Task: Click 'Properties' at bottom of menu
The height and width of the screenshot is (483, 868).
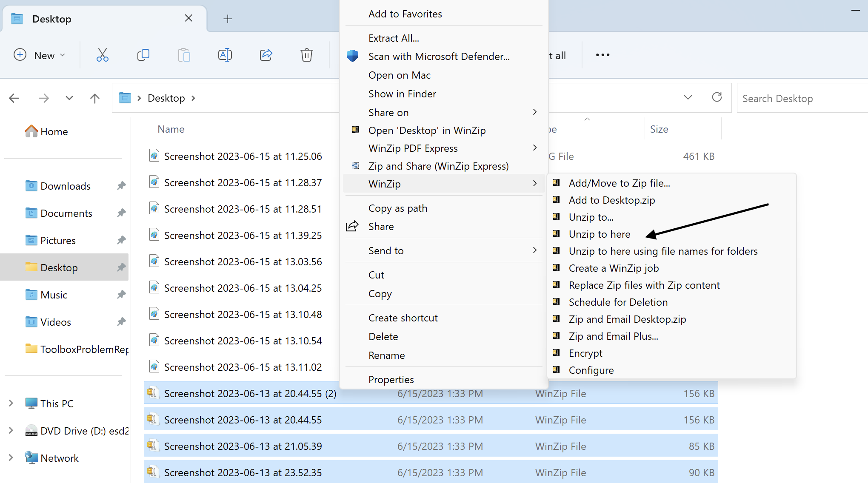Action: [x=391, y=379]
